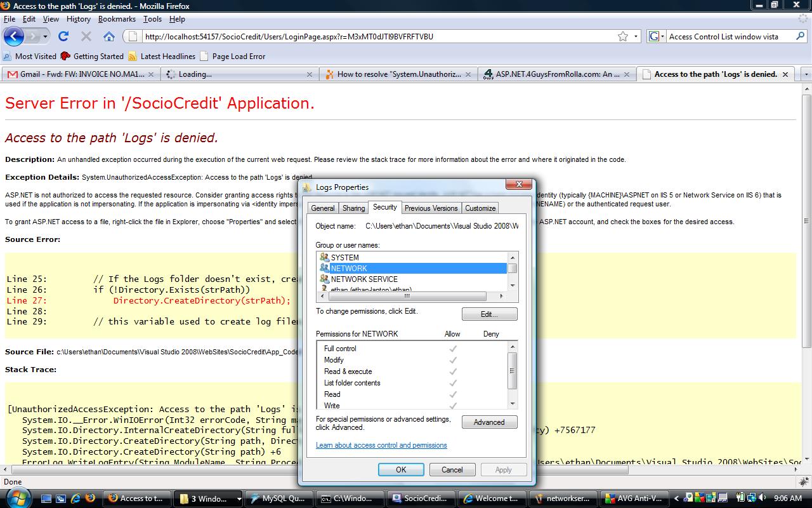Open the back/forward history dropdown
812x508 pixels.
(45, 36)
